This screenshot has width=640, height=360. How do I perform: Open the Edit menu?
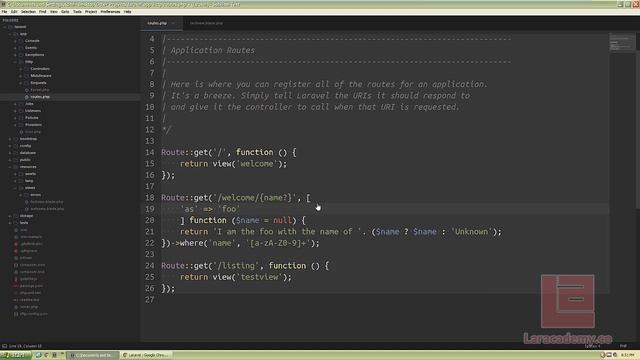(x=14, y=12)
